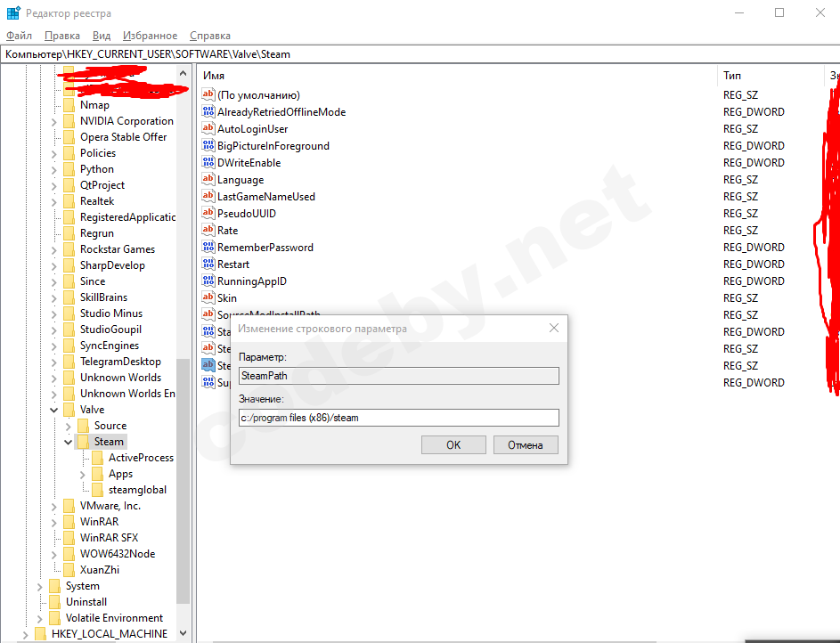Open the Файл menu
The width and height of the screenshot is (840, 643).
[x=19, y=36]
